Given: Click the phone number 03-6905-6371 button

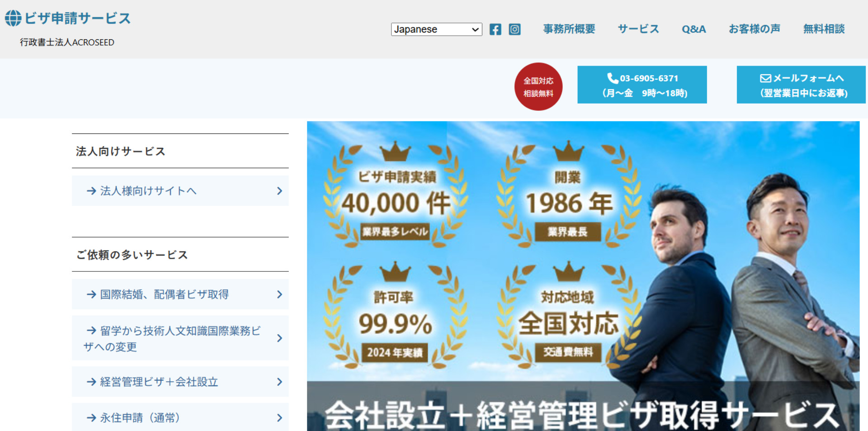Looking at the screenshot, I should coord(642,85).
